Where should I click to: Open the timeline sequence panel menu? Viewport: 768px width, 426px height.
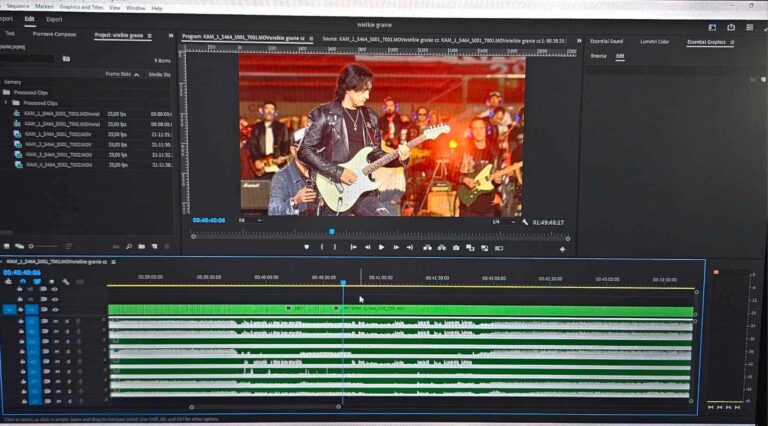pyautogui.click(x=114, y=262)
